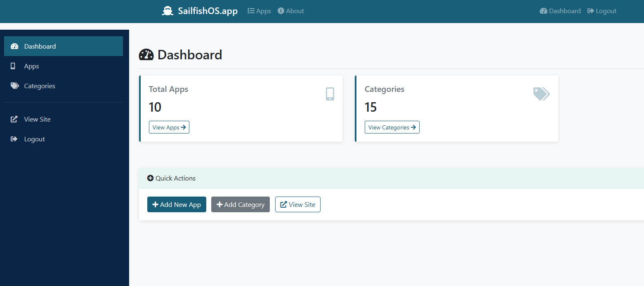Click the SailfishOS.app ship logo icon

click(x=167, y=11)
